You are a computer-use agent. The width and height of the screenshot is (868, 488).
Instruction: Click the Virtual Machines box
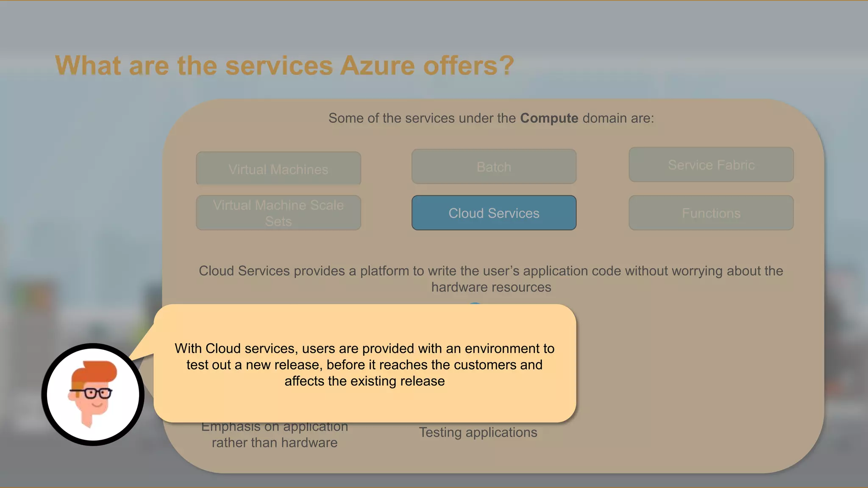pyautogui.click(x=278, y=169)
